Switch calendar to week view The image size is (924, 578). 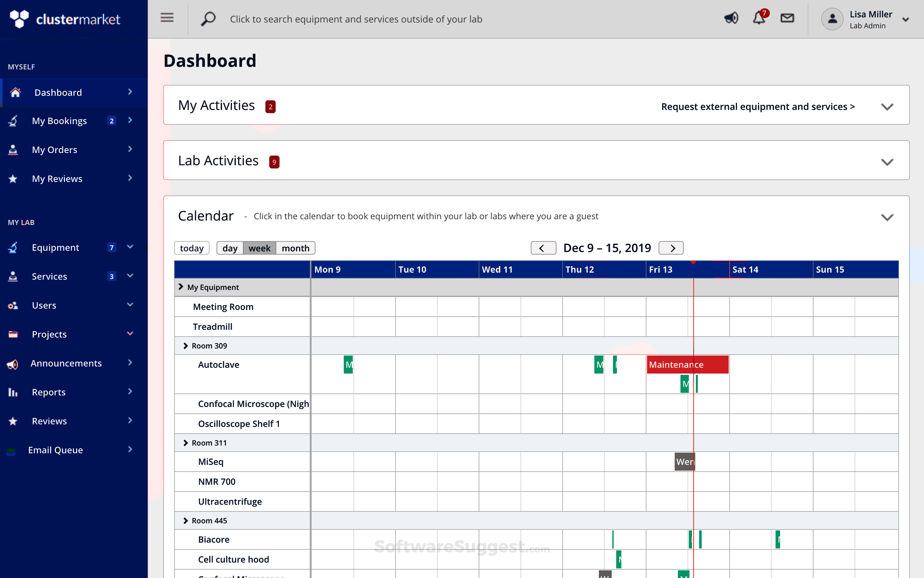[x=259, y=248]
